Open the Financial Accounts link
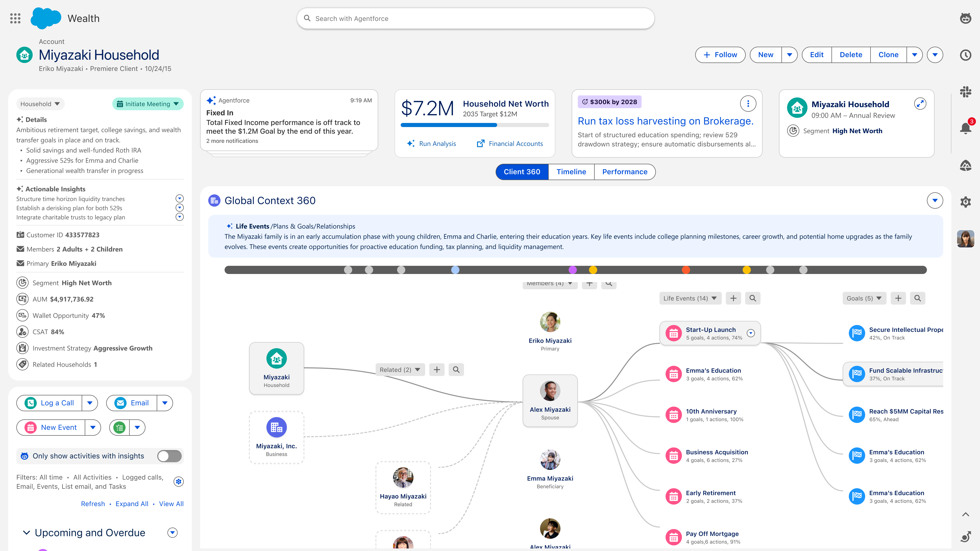This screenshot has height=551, width=980. point(510,143)
